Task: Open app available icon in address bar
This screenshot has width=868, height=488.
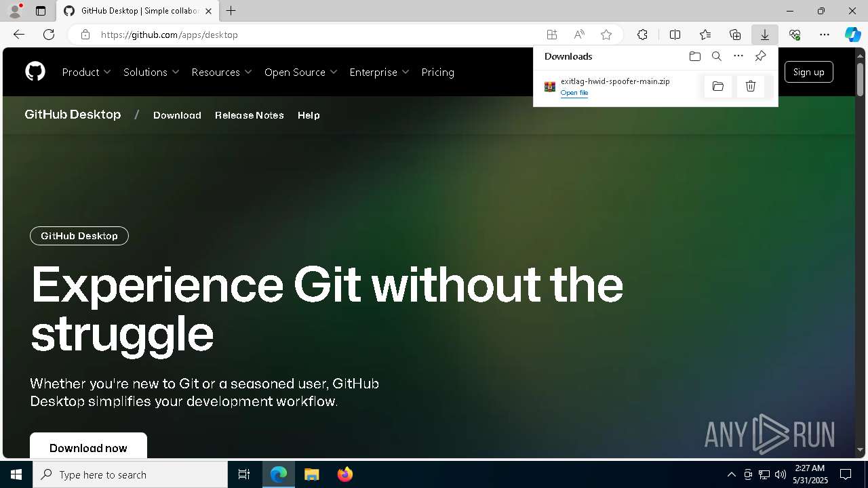Action: (x=552, y=35)
